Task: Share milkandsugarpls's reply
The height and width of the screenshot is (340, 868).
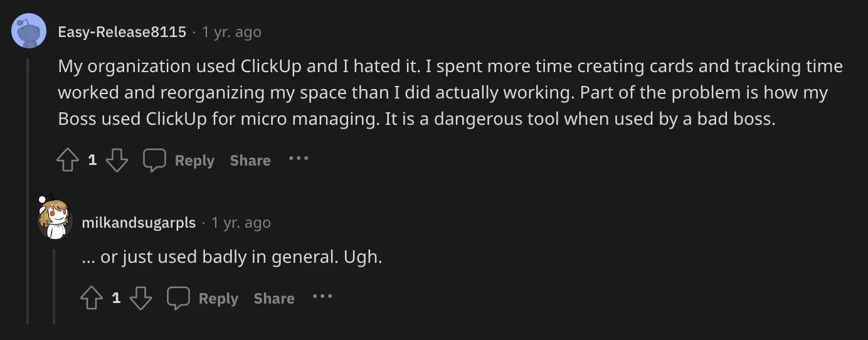Action: coord(274,299)
